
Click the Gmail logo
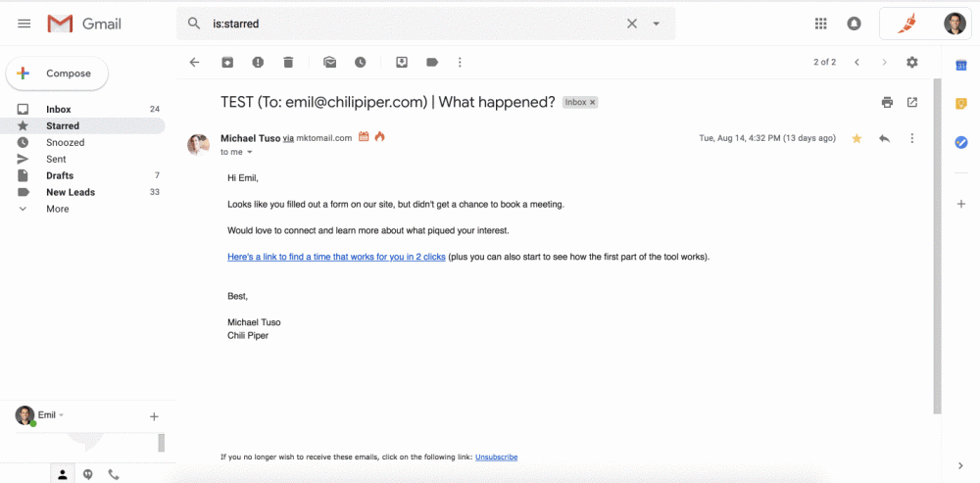(x=84, y=24)
